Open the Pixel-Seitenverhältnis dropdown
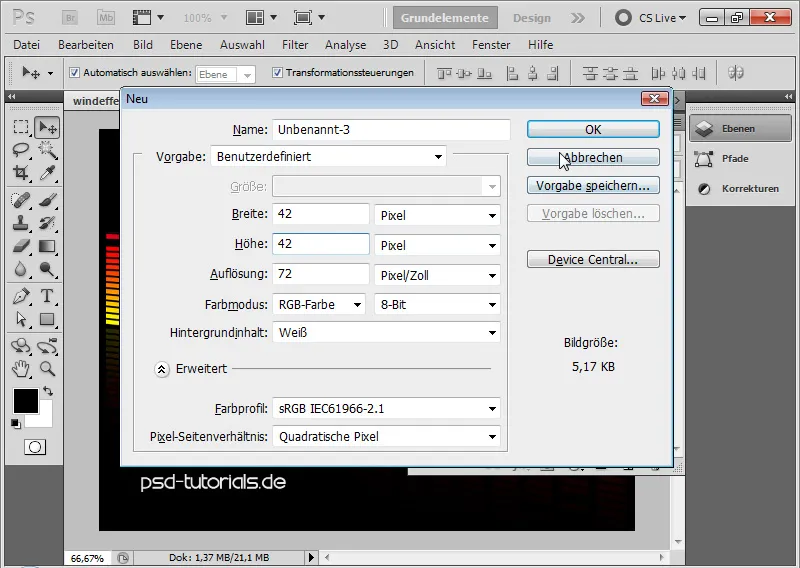 pos(386,436)
